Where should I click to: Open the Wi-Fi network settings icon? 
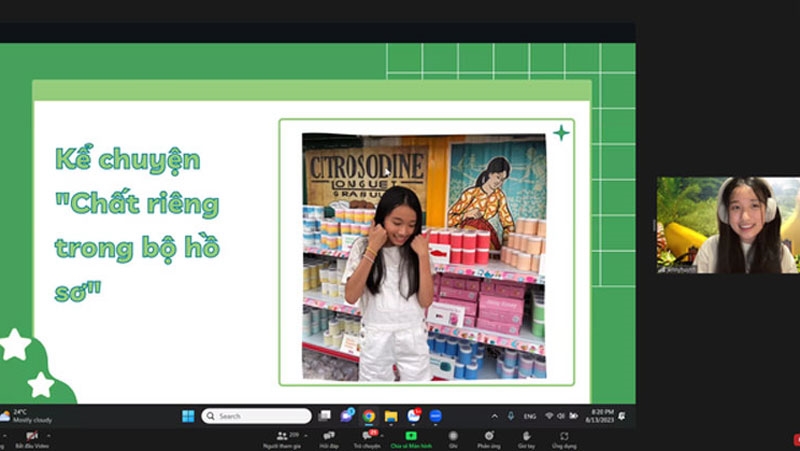(x=549, y=416)
